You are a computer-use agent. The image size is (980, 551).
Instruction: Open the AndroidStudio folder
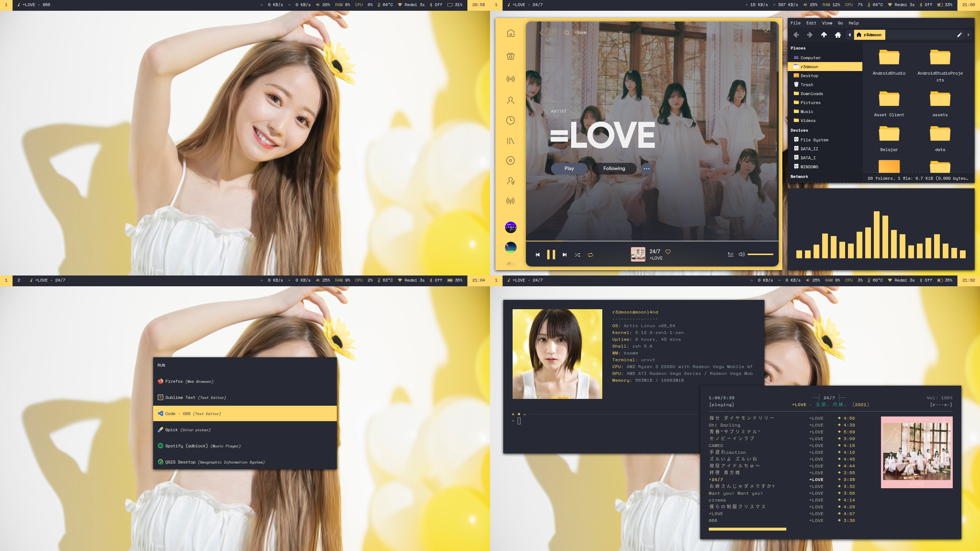(889, 62)
